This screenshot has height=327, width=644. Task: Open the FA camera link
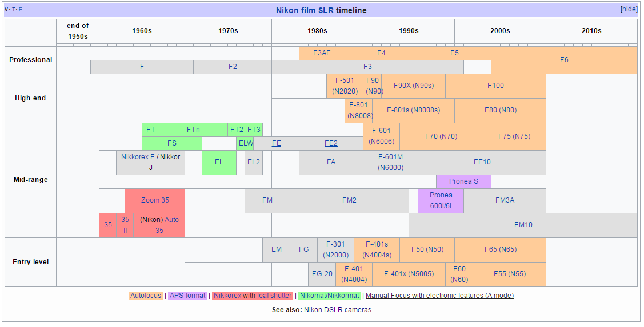tap(331, 162)
